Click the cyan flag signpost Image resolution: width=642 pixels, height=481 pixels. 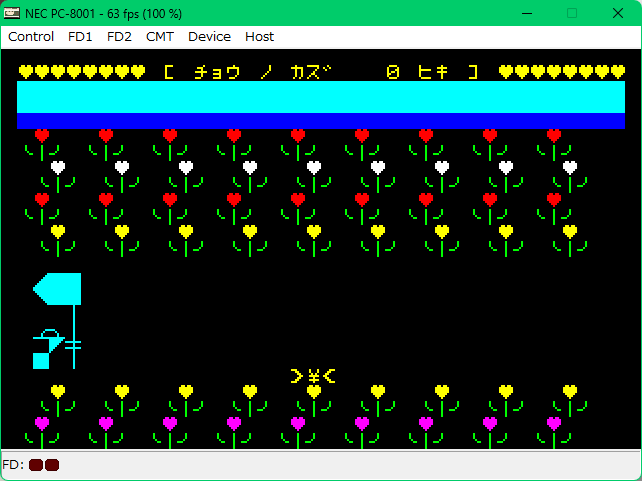[58, 289]
